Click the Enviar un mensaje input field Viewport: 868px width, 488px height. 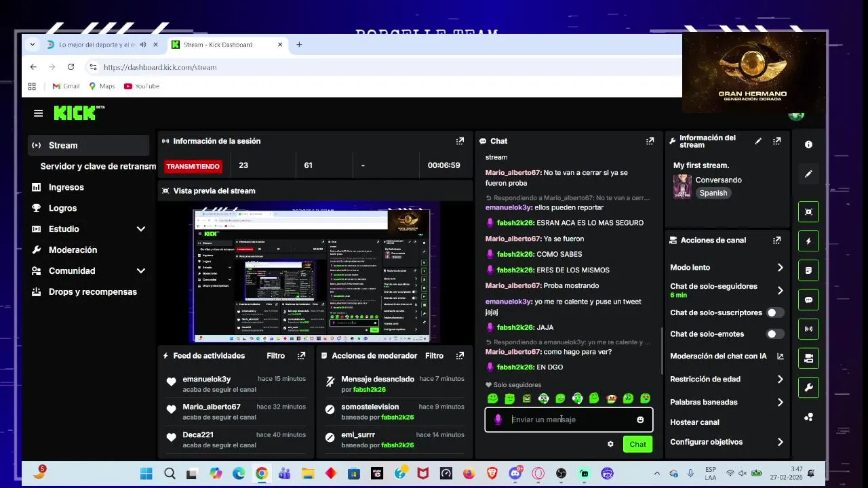coord(568,420)
